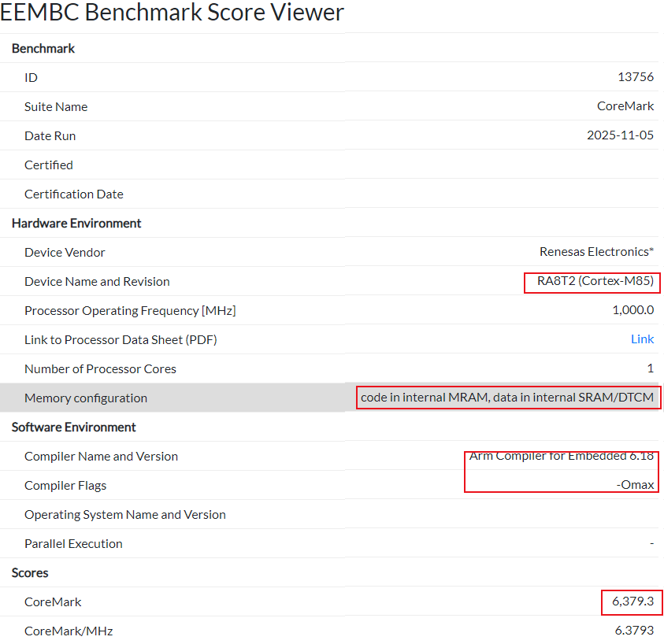Click the Device Vendor label
The width and height of the screenshot is (664, 644).
click(65, 253)
